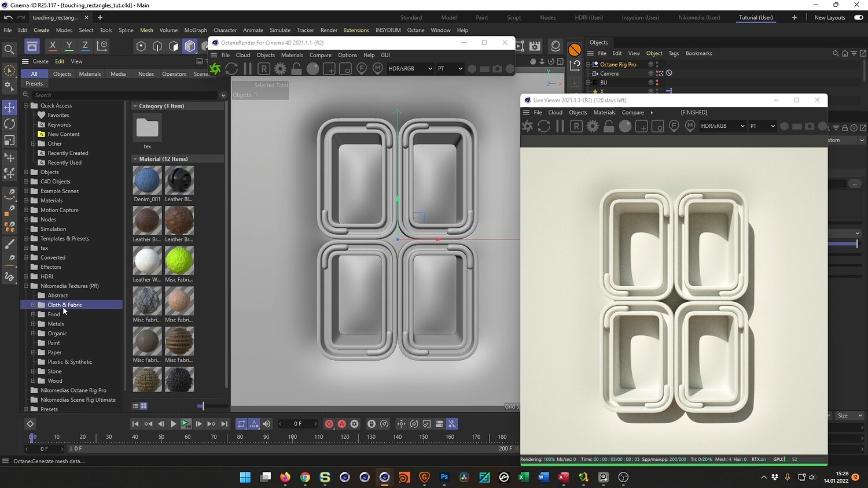
Task: Click the Octane logo in Live Viewer toolbar
Action: (x=527, y=126)
